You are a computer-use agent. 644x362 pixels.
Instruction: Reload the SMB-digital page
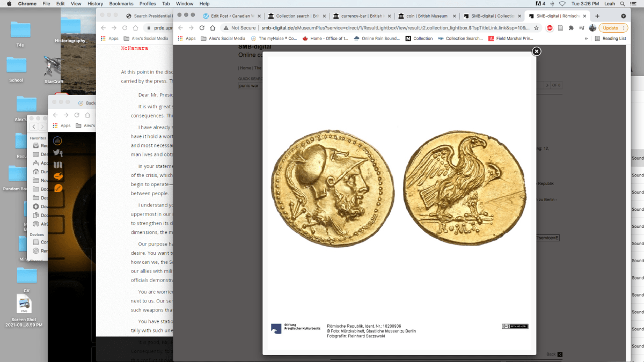tap(202, 28)
